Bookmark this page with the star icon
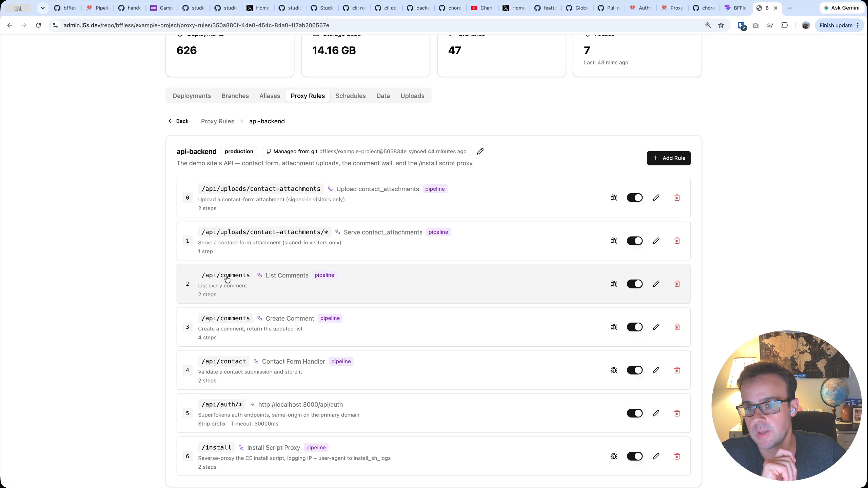This screenshot has height=488, width=868. (721, 25)
